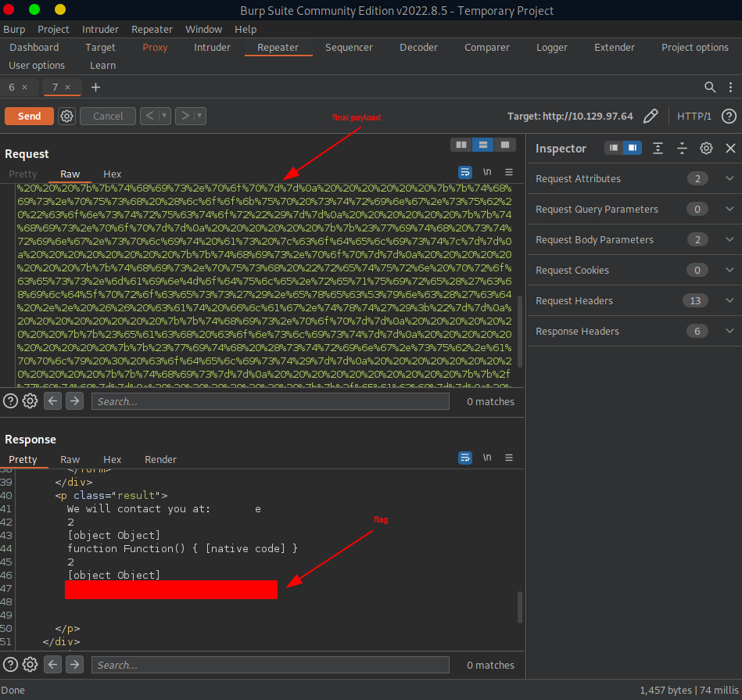Toggle \n non-printable characters in Response
742x700 pixels.
[487, 458]
